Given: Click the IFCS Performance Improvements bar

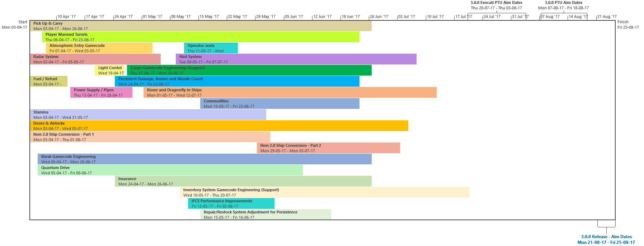Looking at the screenshot, I should point(231,203).
